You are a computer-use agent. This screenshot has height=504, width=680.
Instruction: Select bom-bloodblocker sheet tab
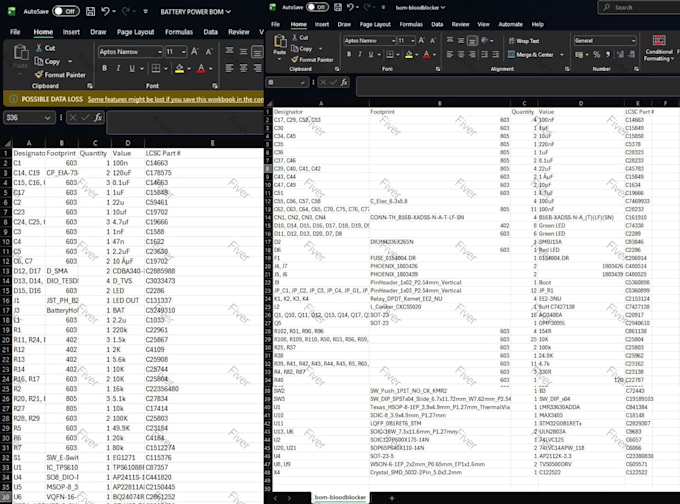pos(340,497)
